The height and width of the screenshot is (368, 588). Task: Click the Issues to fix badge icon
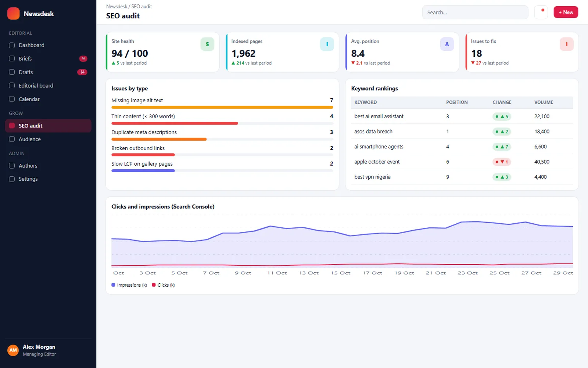pos(567,44)
